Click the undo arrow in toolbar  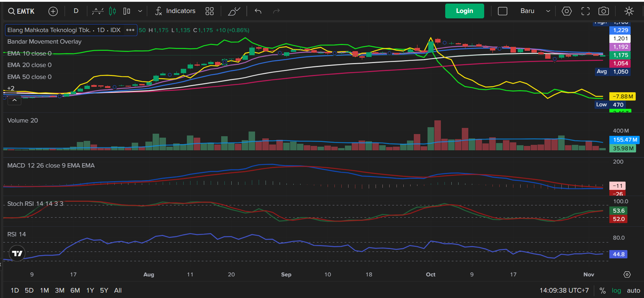(x=258, y=11)
